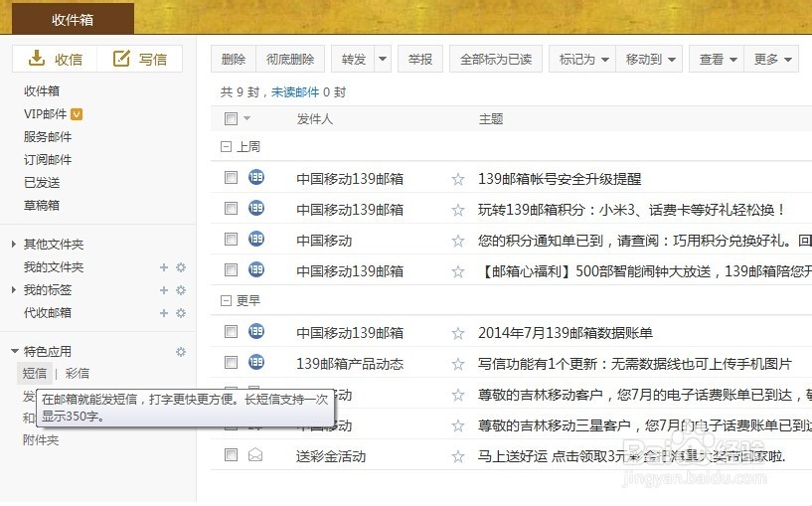The height and width of the screenshot is (506, 812).
Task: Check the 139邮箱产品动态 email checkbox
Action: pos(231,363)
